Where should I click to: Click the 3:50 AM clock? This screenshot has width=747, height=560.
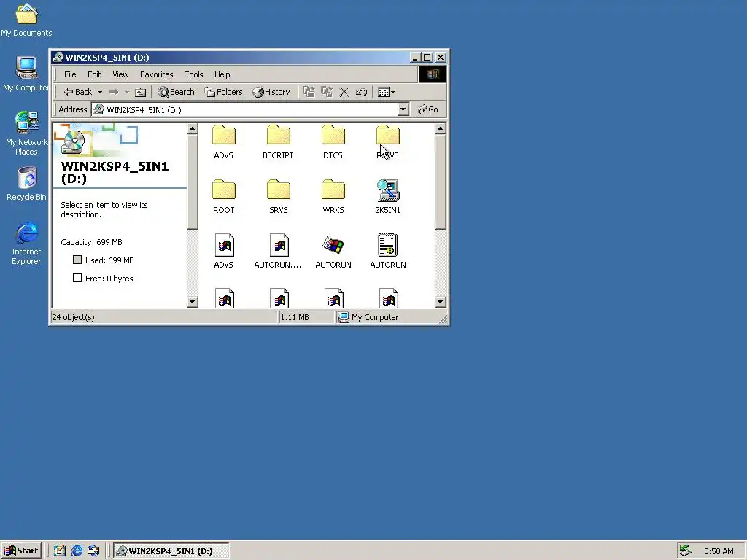click(x=719, y=551)
